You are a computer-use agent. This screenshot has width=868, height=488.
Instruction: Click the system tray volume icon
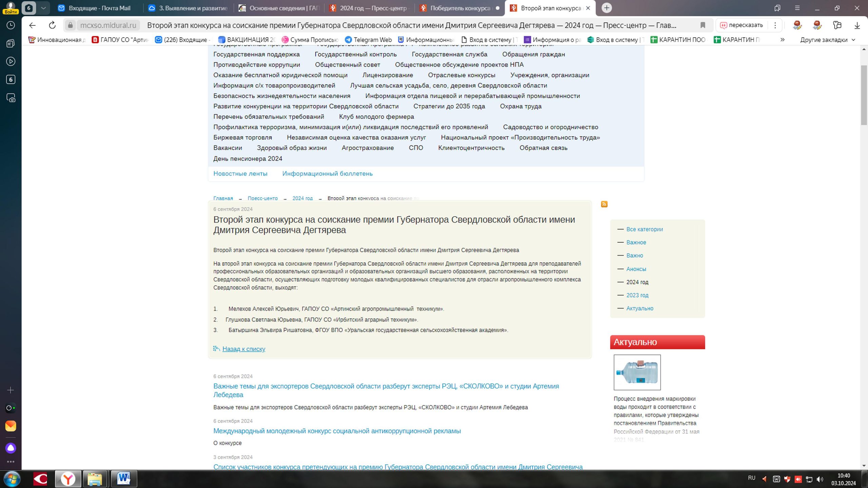[x=820, y=479]
